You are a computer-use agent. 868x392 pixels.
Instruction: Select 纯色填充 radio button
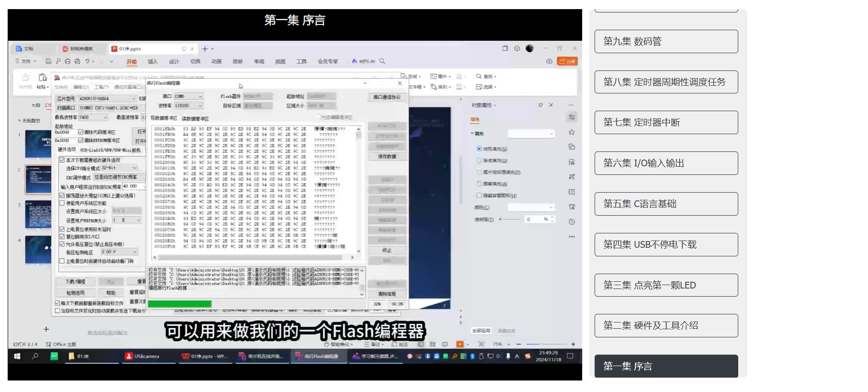pyautogui.click(x=479, y=149)
